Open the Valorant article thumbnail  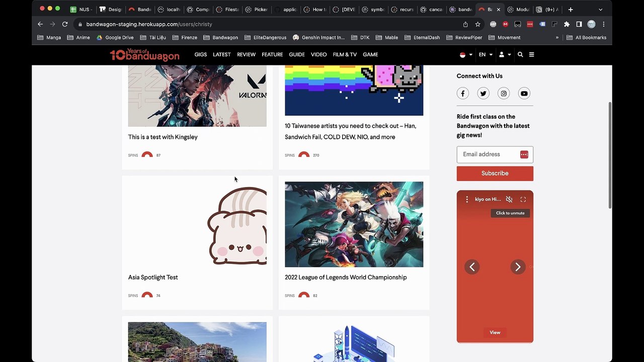pyautogui.click(x=197, y=96)
